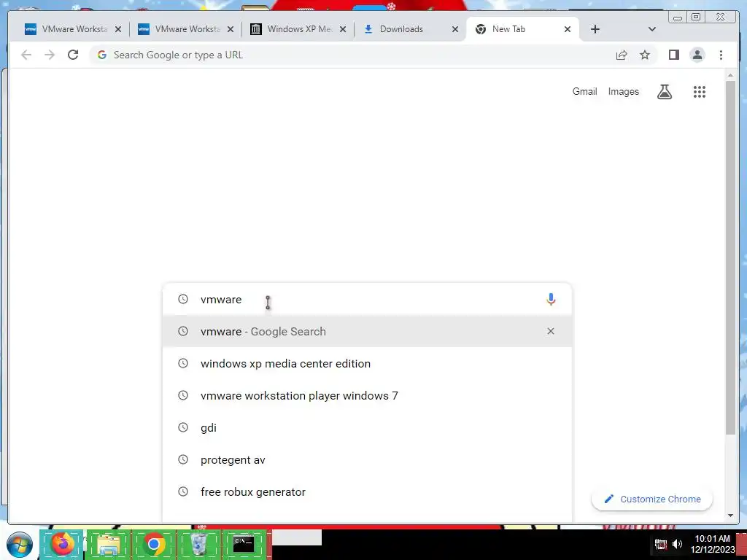Open the Google apps grid
This screenshot has height=560, width=747.
click(x=699, y=91)
